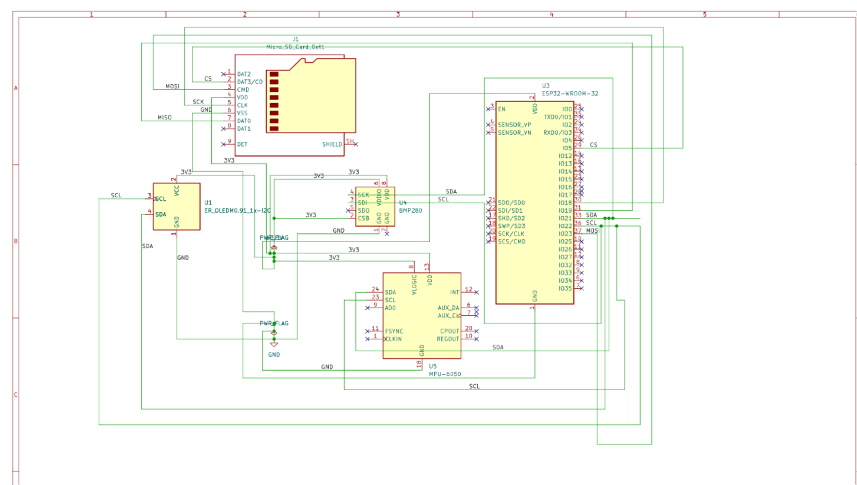Click the OLED module U1 symbol body
Image resolution: width=857 pixels, height=485 pixels.
177,207
